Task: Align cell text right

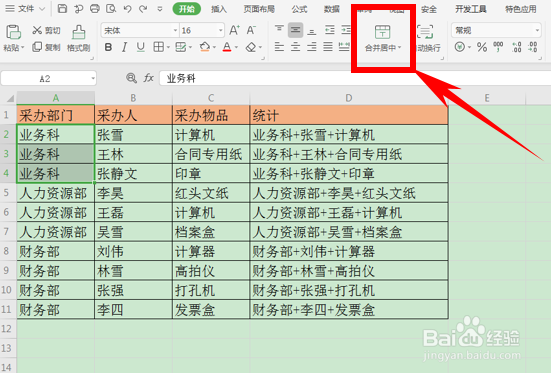Action: tap(311, 47)
